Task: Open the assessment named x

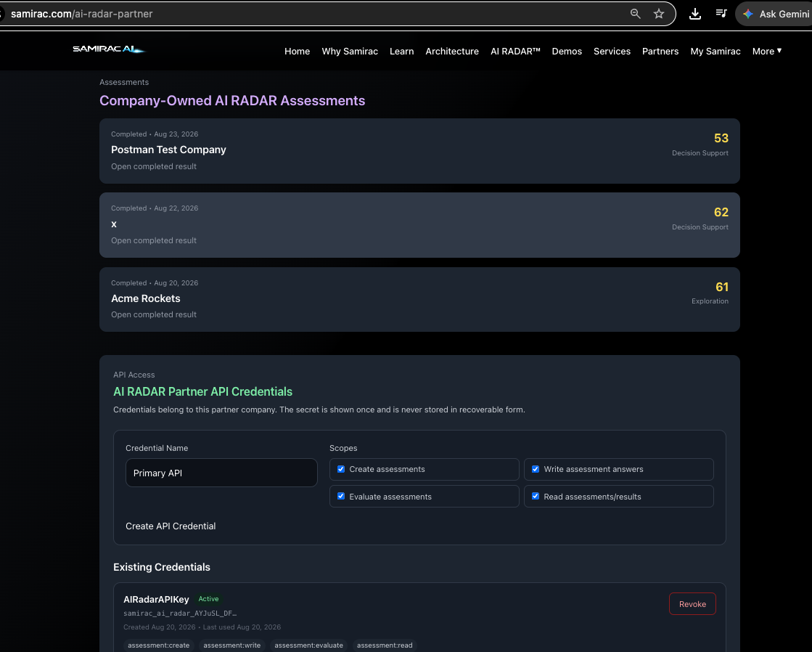Action: coord(419,225)
